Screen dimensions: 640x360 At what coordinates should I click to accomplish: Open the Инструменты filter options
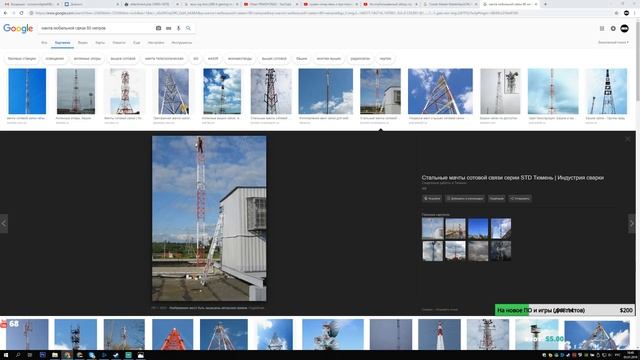[x=182, y=42]
